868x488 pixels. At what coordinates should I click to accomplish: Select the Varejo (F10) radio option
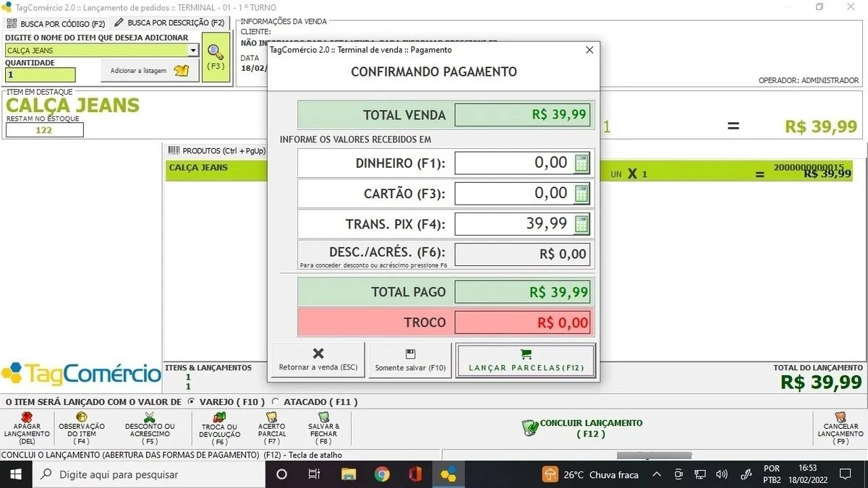click(x=191, y=401)
